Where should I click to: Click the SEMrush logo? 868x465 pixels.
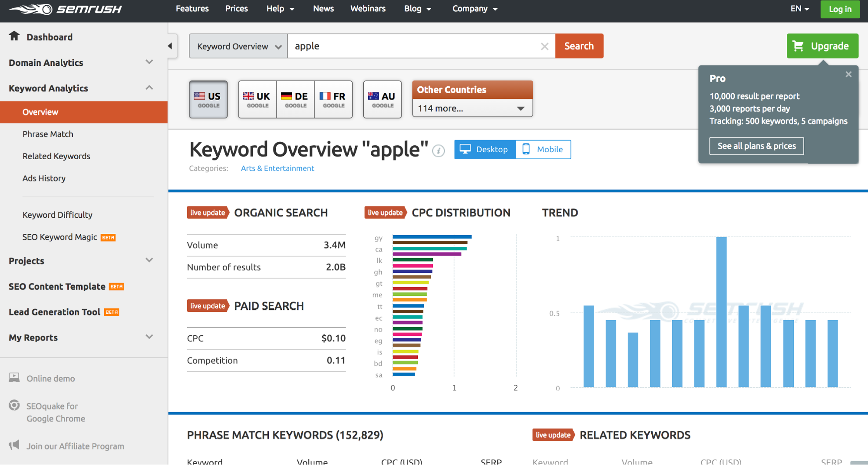coord(66,9)
